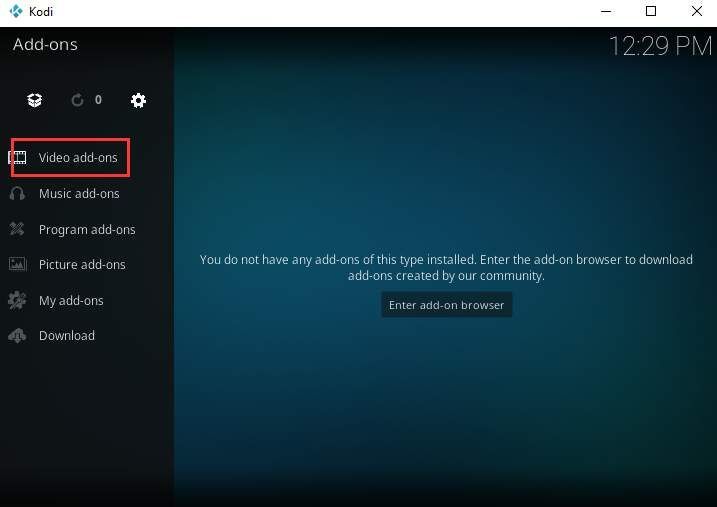Select Video add-ons menu entry

(78, 158)
